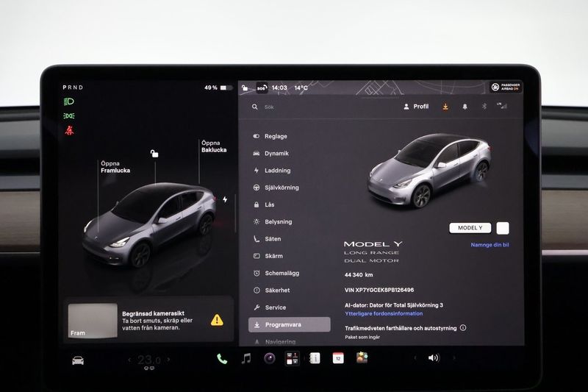Image resolution: width=588 pixels, height=392 pixels.
Task: Open the notebook info app icon
Action: pyautogui.click(x=315, y=359)
